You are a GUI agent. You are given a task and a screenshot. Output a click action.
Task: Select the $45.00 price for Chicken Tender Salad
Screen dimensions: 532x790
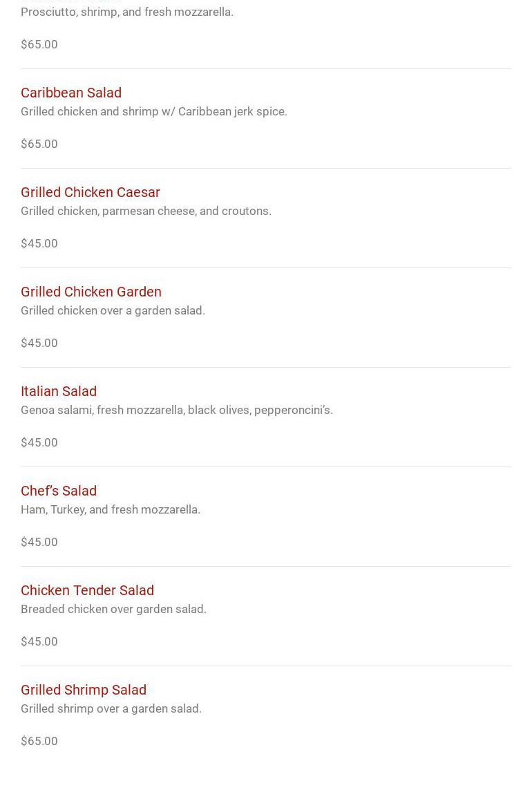(39, 641)
